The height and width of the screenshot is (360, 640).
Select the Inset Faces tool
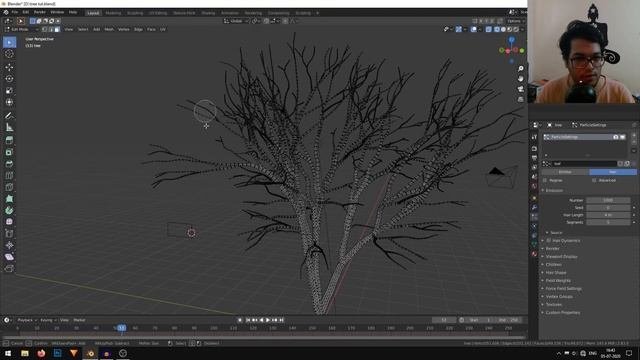9,152
